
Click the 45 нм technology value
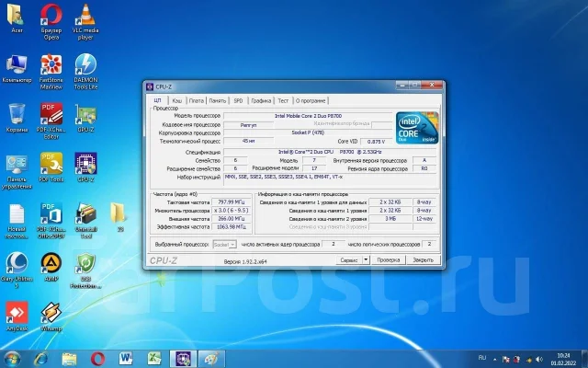[248, 141]
